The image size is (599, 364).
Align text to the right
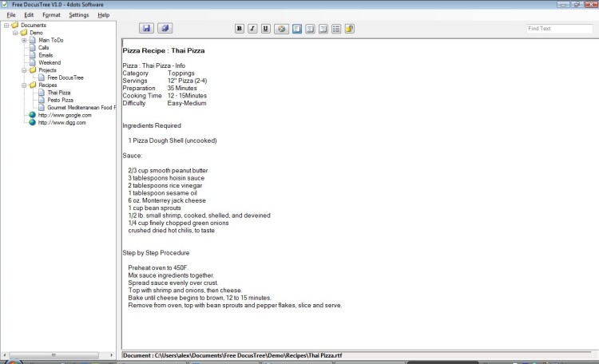(x=323, y=29)
